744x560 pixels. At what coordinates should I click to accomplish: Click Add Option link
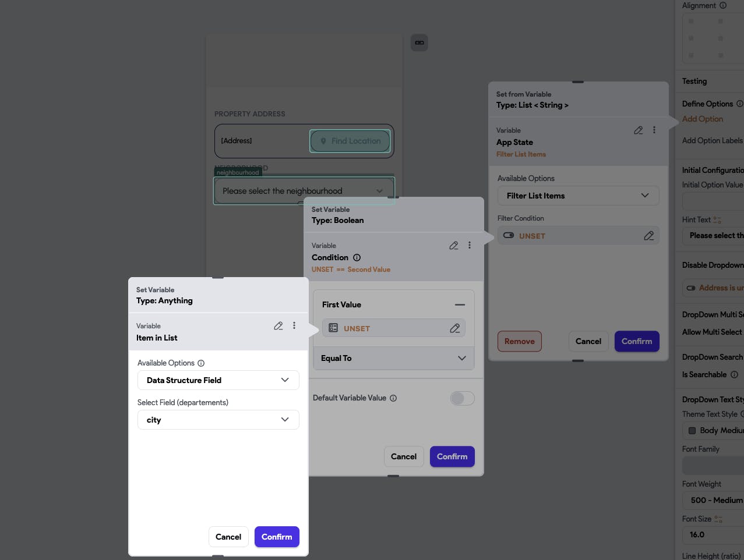tap(702, 119)
